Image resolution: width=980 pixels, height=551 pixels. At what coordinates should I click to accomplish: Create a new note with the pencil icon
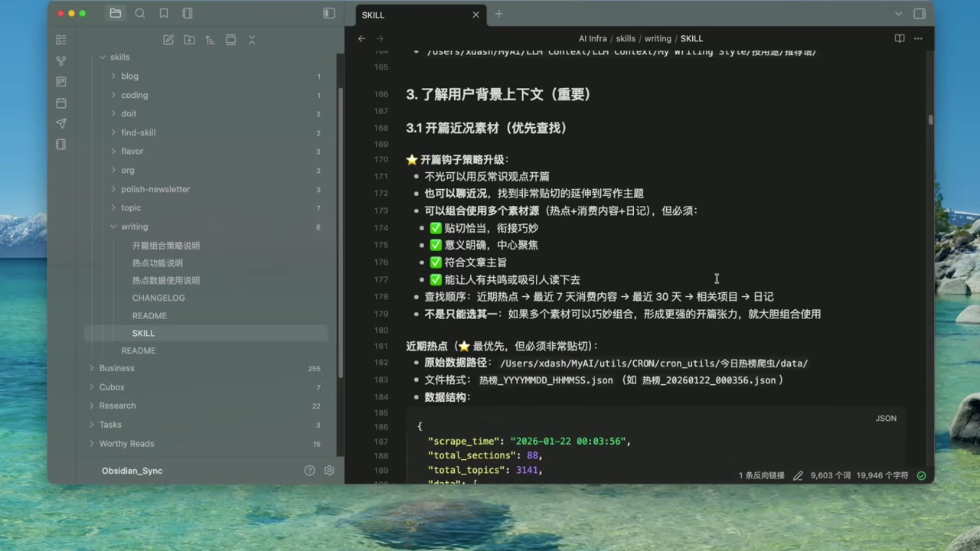(x=168, y=40)
